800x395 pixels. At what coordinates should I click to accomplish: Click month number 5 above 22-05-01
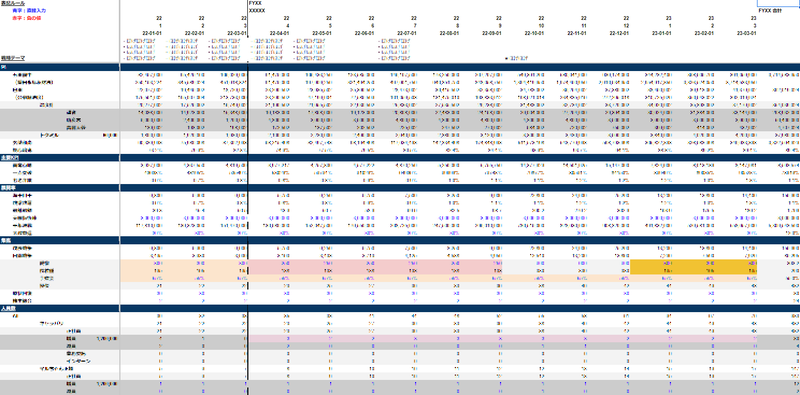(x=330, y=26)
